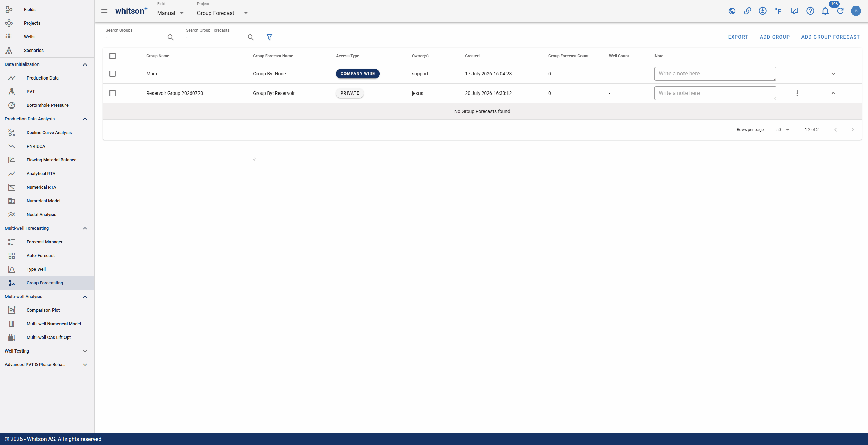Open Flowing Material Balance in sidebar
868x445 pixels.
47,160
